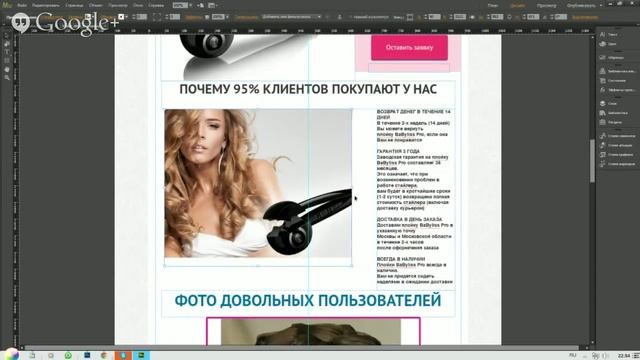
Task: Switch to the Дизайн mode tab
Action: pyautogui.click(x=518, y=5)
